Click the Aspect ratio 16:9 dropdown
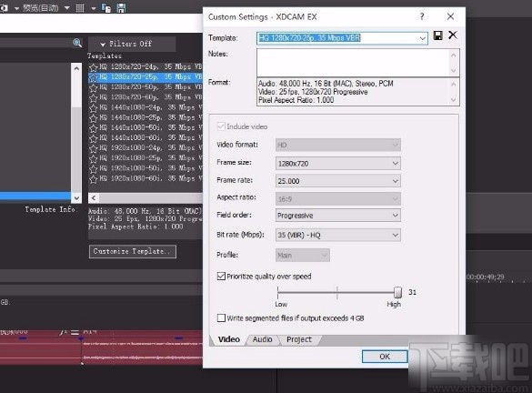Viewport: 532px width, 393px height. coord(338,199)
